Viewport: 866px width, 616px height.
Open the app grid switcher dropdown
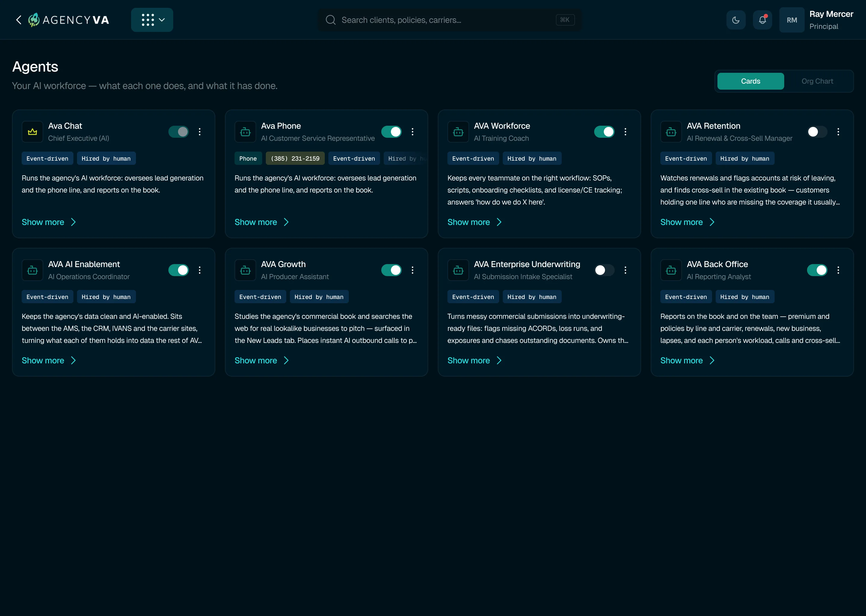coord(152,20)
